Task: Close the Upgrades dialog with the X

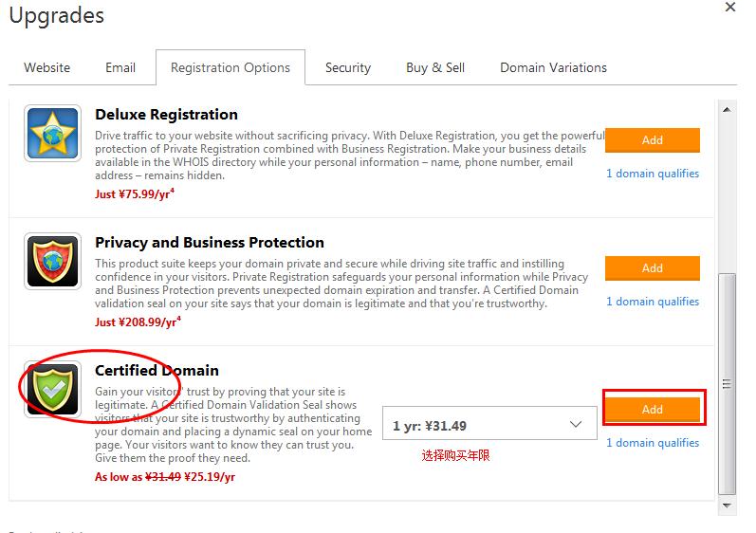Action: click(x=730, y=7)
